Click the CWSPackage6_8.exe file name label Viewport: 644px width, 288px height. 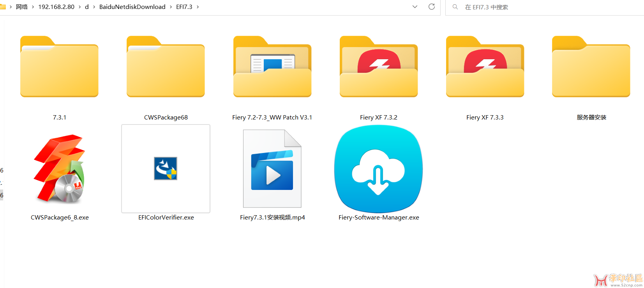click(60, 218)
